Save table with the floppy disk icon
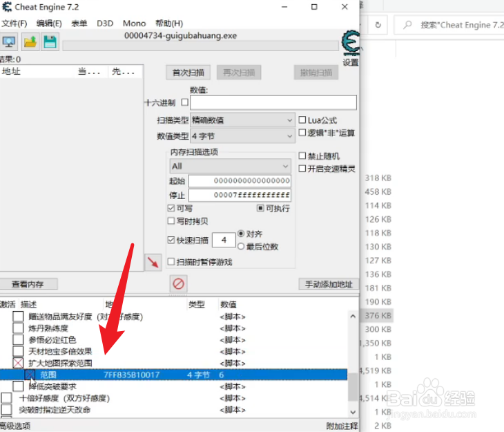Image resolution: width=504 pixels, height=432 pixels. (x=50, y=42)
